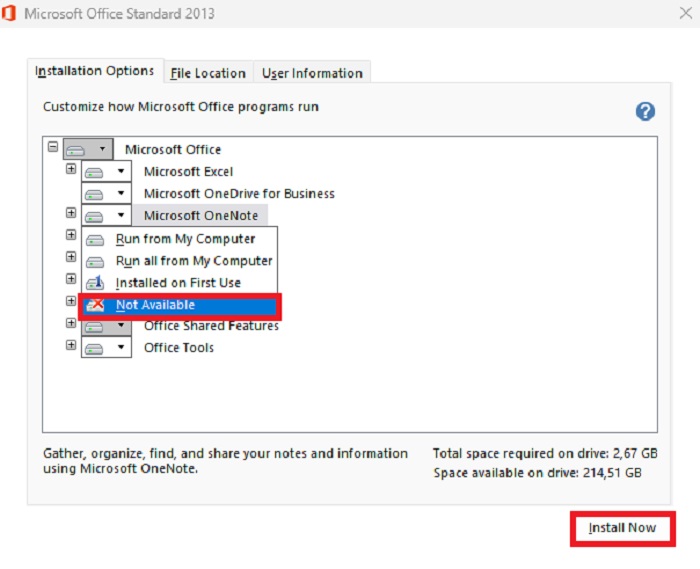Switch to the Installation Options tab

point(95,71)
